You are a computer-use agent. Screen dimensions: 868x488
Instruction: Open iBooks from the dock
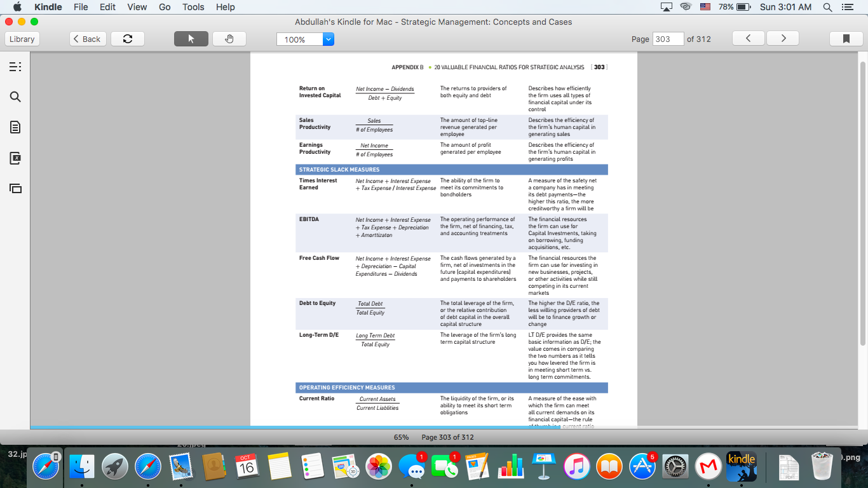tap(610, 467)
